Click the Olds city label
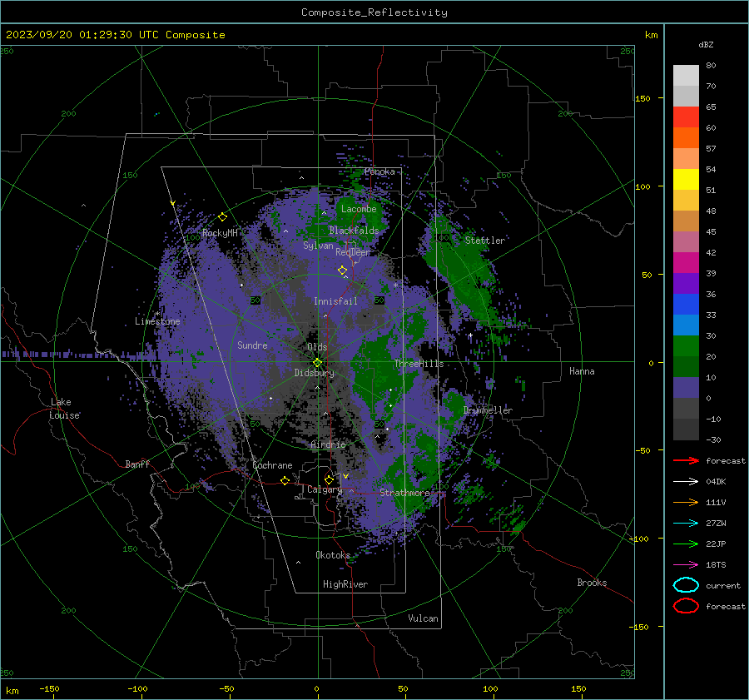 [x=318, y=347]
